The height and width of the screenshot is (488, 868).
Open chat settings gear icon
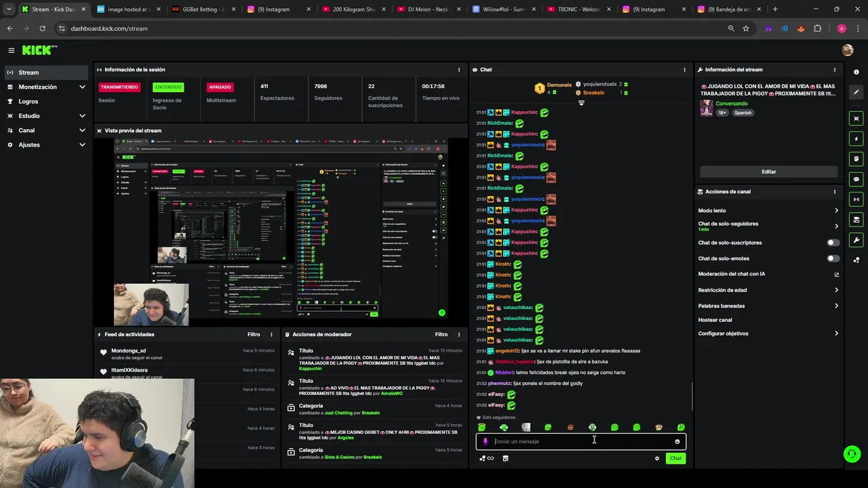pyautogui.click(x=656, y=458)
